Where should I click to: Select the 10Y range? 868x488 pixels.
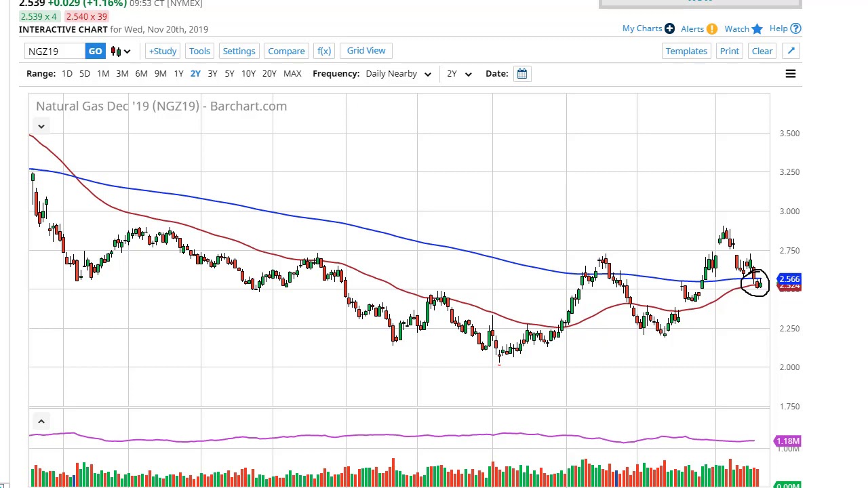tap(248, 73)
